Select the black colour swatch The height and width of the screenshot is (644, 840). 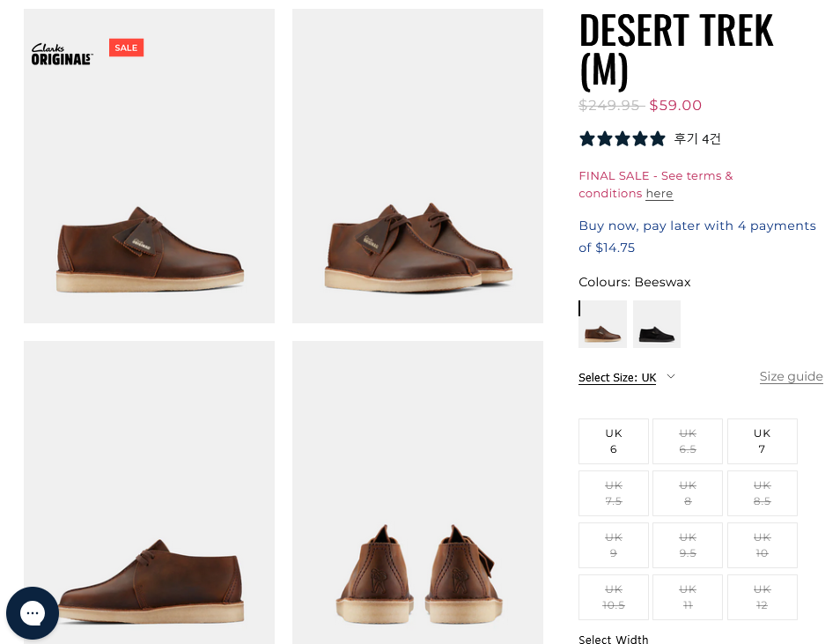pos(657,324)
